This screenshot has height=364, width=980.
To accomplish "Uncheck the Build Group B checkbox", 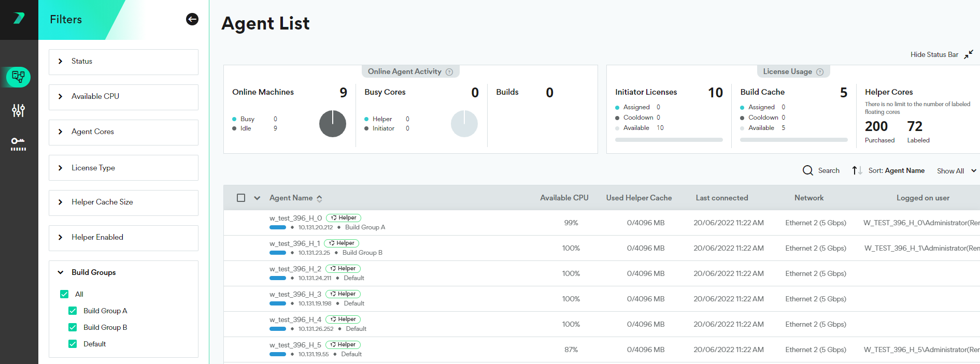I will click(x=73, y=327).
